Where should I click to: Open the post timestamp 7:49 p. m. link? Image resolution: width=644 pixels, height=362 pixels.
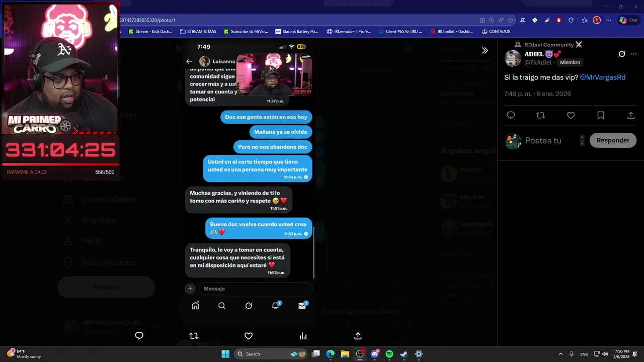[537, 94]
